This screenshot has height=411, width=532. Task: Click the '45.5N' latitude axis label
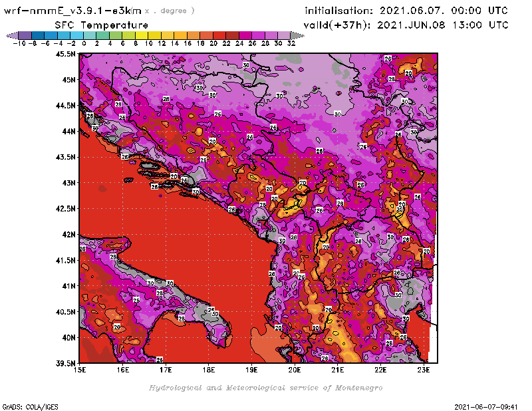pos(65,54)
